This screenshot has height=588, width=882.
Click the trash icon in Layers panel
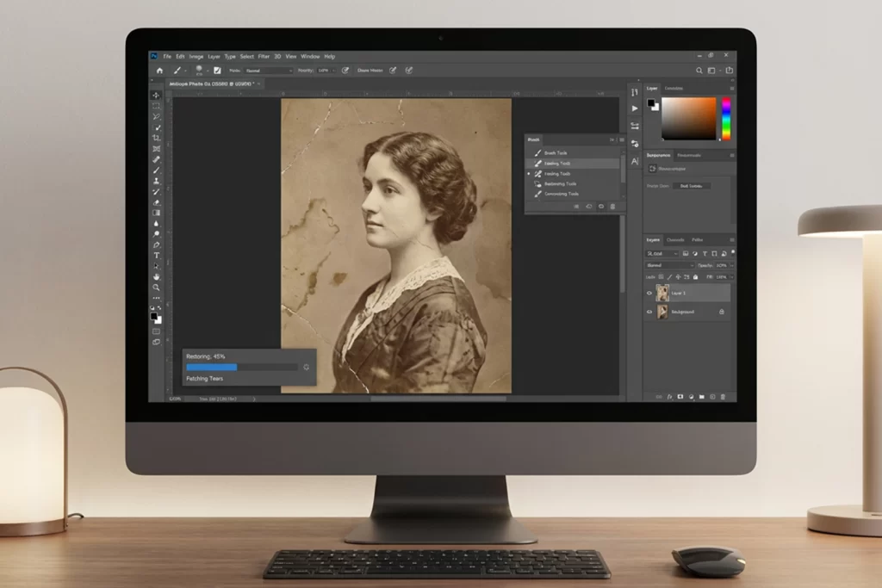[x=723, y=396]
